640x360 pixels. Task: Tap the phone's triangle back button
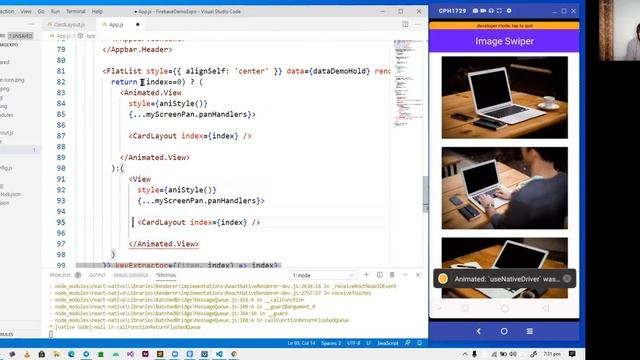546,309
